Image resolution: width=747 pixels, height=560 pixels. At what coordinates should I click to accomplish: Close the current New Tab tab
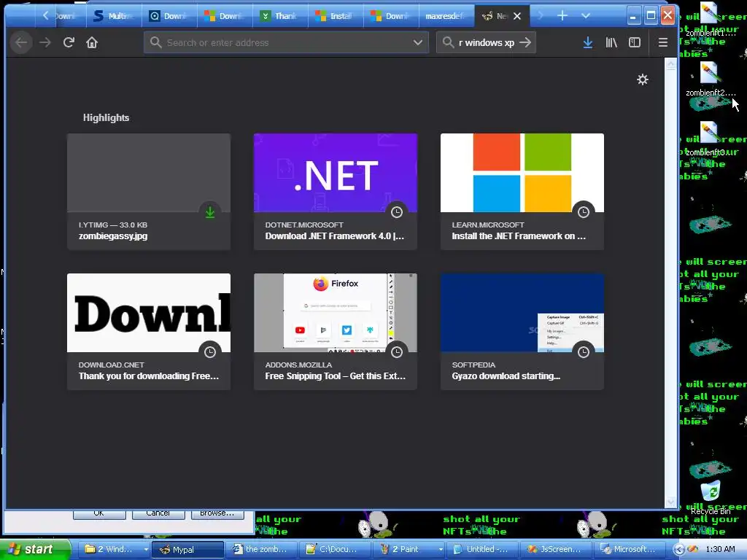click(x=517, y=16)
